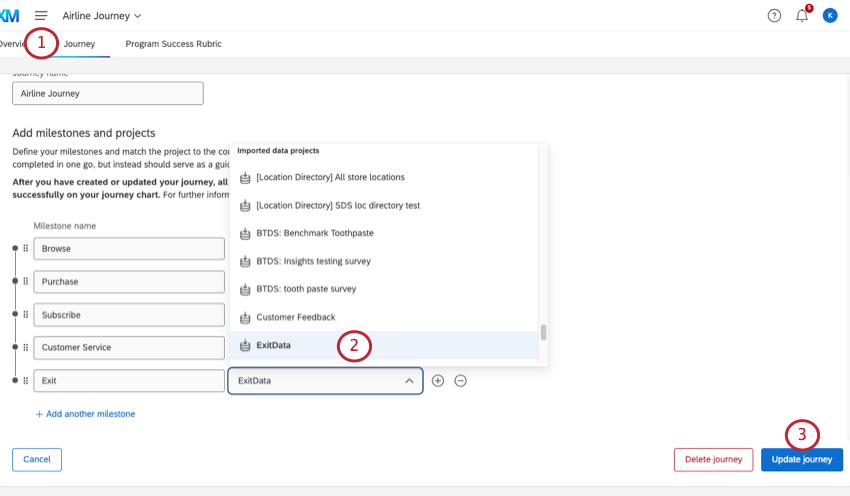Grab the drag handle for Exit milestone
Viewport: 850px width, 496px height.
click(25, 381)
